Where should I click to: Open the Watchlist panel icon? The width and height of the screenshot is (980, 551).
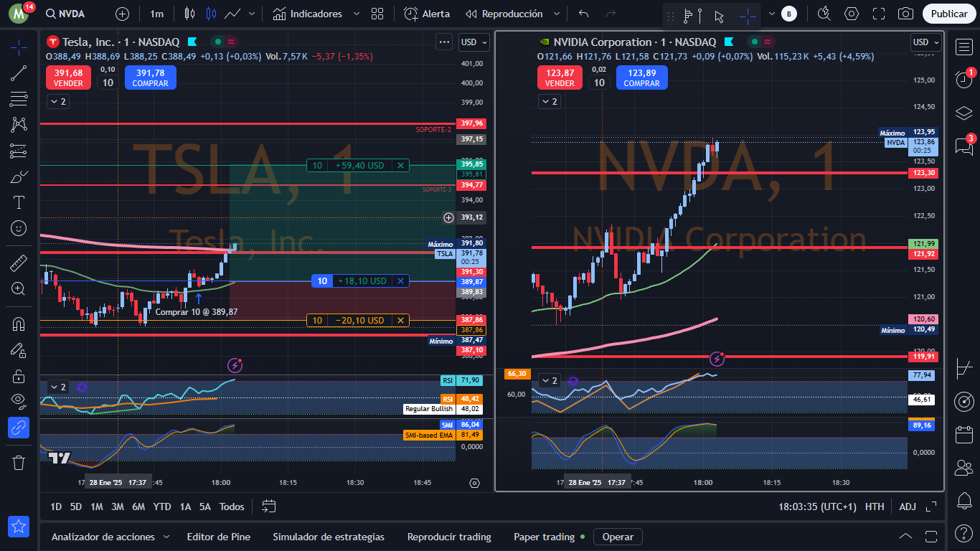[x=964, y=47]
